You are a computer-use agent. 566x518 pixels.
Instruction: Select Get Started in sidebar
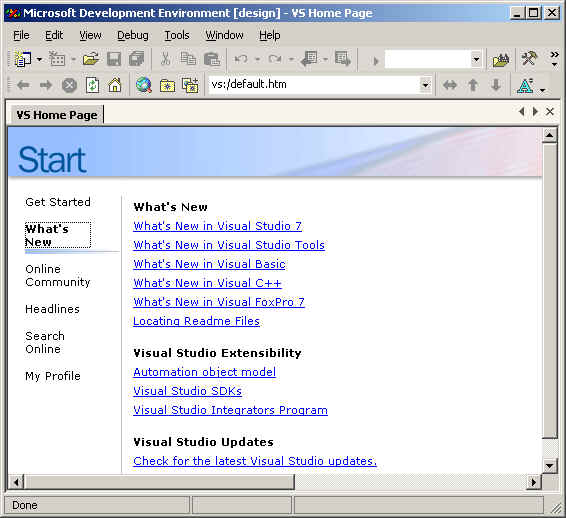point(58,202)
